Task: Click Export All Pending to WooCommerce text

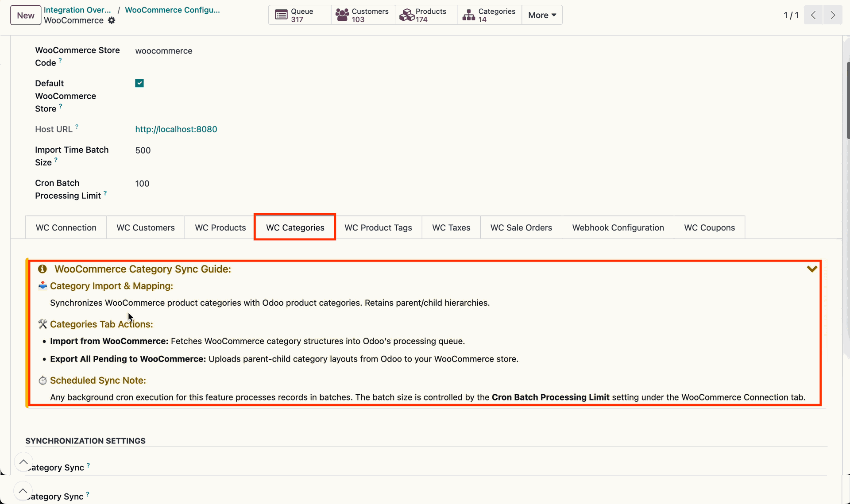Action: coord(128,359)
